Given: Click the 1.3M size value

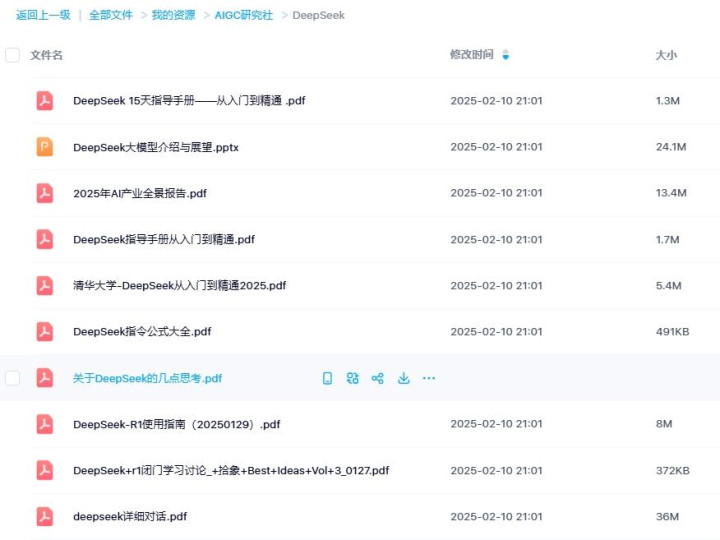Looking at the screenshot, I should click(x=668, y=101).
